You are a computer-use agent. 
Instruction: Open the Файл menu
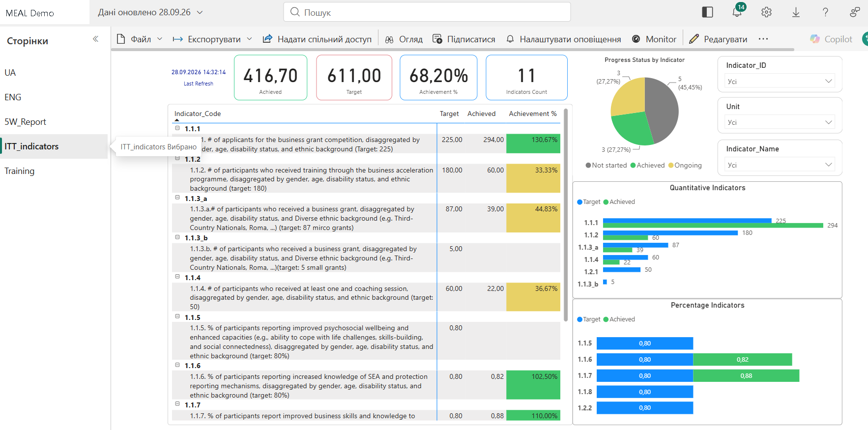(139, 39)
